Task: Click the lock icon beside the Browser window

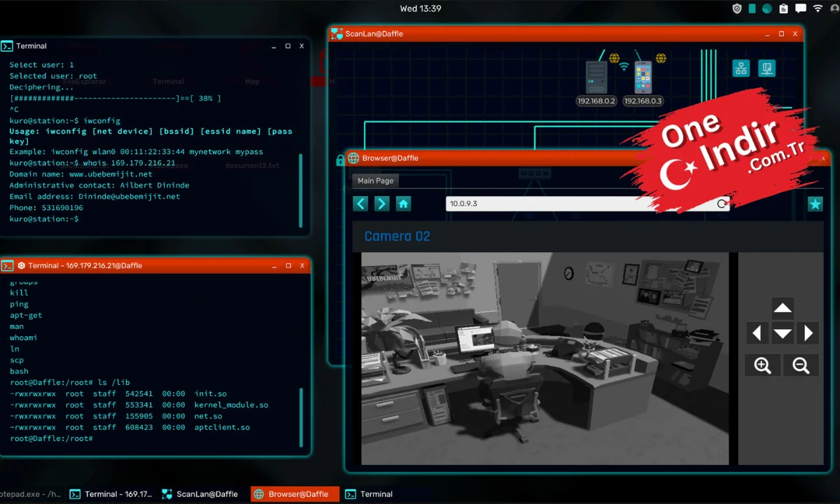Action: click(x=340, y=160)
